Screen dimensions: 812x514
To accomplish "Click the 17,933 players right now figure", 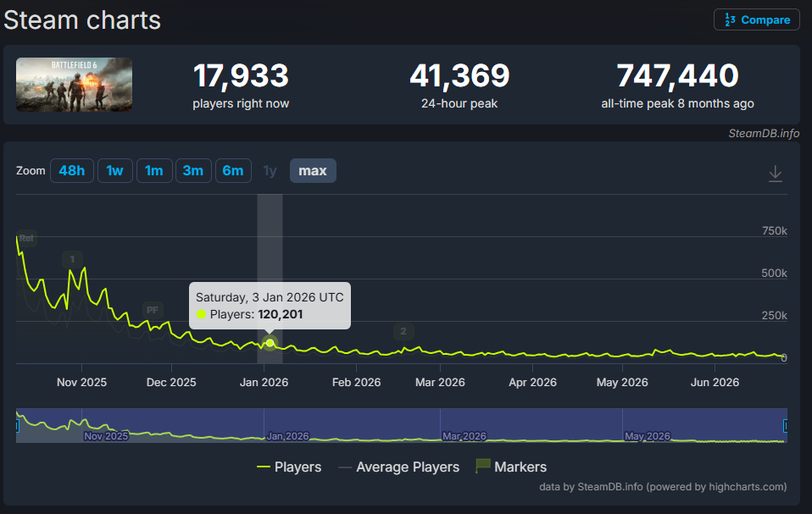I will tap(241, 75).
